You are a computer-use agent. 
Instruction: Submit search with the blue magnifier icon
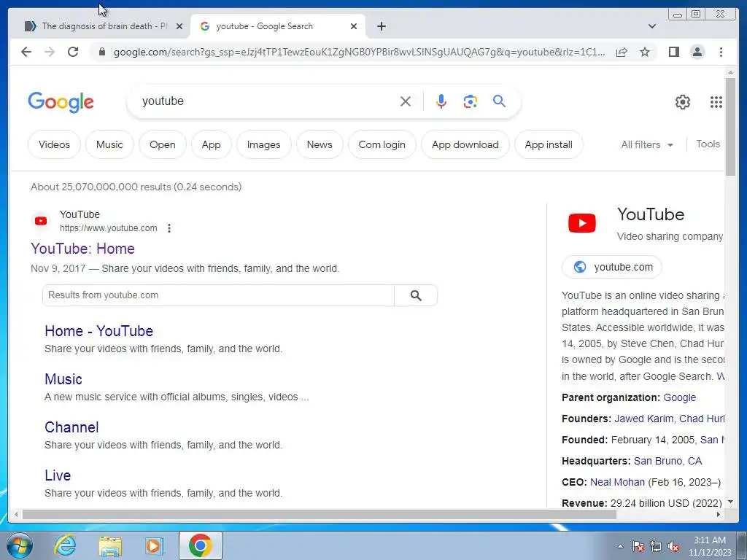pyautogui.click(x=499, y=101)
